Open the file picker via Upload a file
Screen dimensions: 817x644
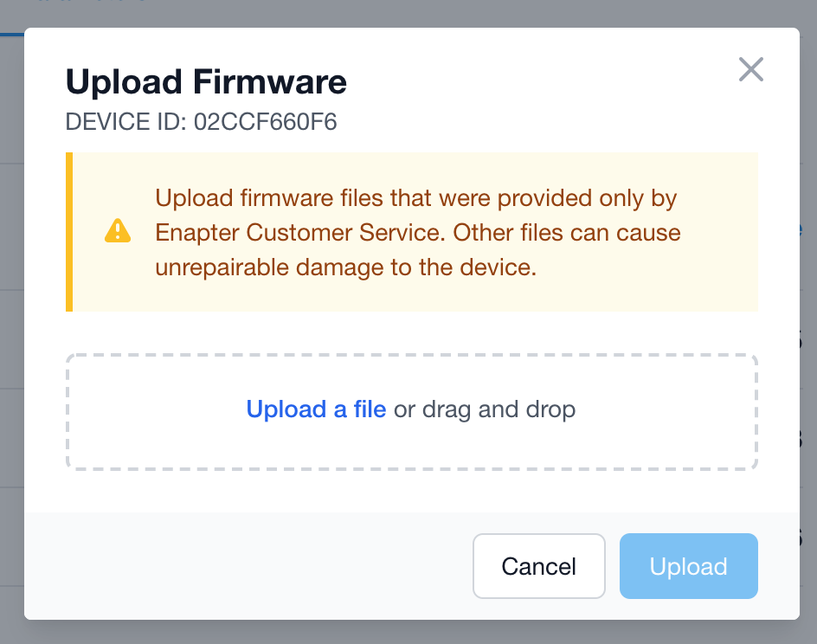pos(318,409)
